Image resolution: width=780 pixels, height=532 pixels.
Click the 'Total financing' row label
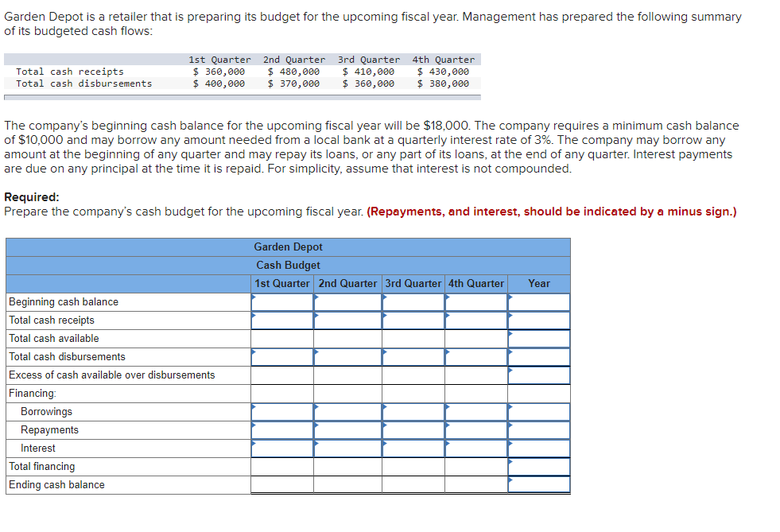(42, 466)
